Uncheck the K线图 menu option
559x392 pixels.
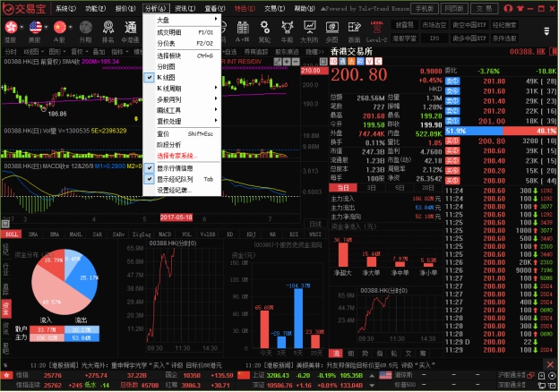tap(172, 78)
